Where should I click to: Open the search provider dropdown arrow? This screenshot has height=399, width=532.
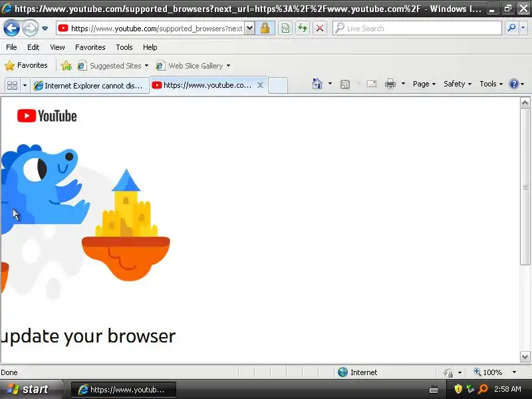tap(523, 28)
